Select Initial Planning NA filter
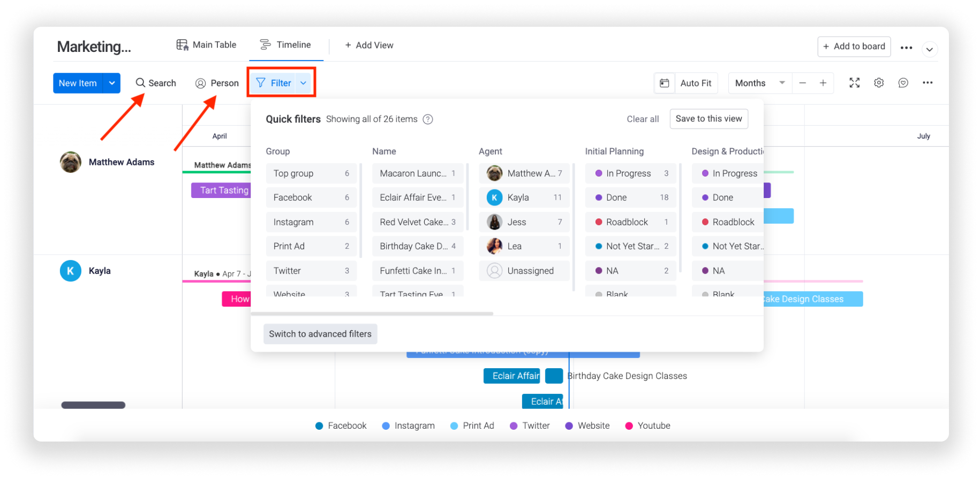 [630, 271]
